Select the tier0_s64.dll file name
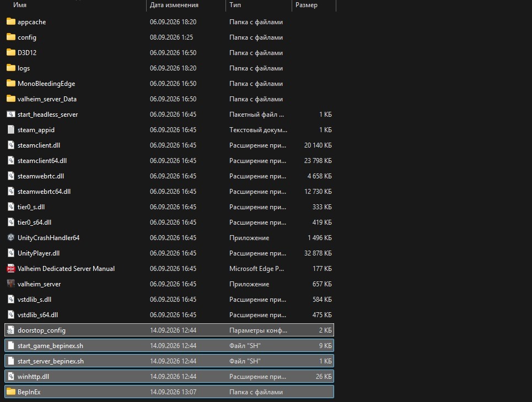The width and height of the screenshot is (532, 402). pos(34,222)
